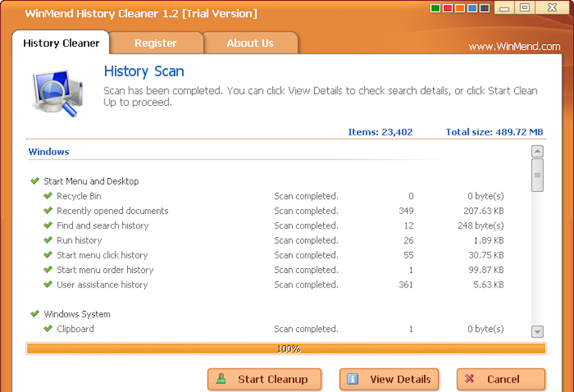Toggle the Find and search history checkmark
The width and height of the screenshot is (574, 392).
[x=48, y=226]
